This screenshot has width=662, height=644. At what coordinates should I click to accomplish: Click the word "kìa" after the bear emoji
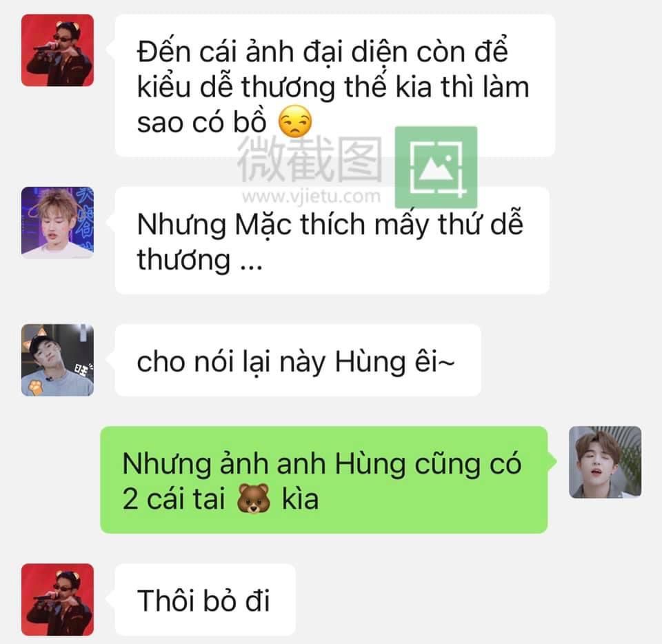pyautogui.click(x=300, y=499)
